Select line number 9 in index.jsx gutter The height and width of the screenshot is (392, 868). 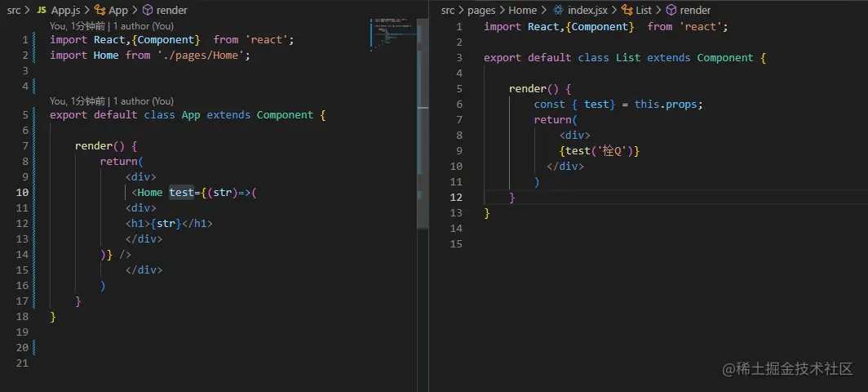[x=459, y=151]
